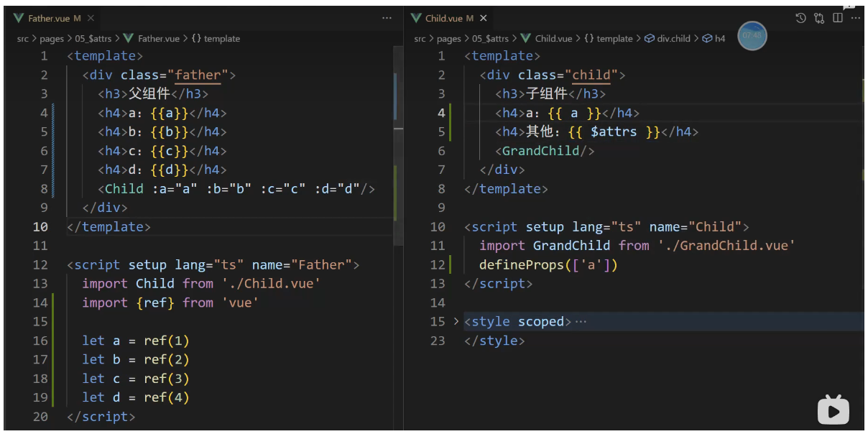Click 'let b = ref(2)' line
The image size is (868, 434).
point(136,359)
